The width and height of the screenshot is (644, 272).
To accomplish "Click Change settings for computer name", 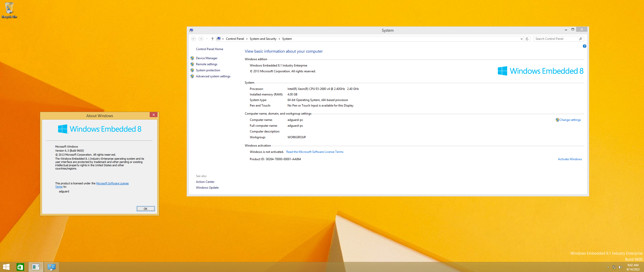I will pyautogui.click(x=570, y=120).
